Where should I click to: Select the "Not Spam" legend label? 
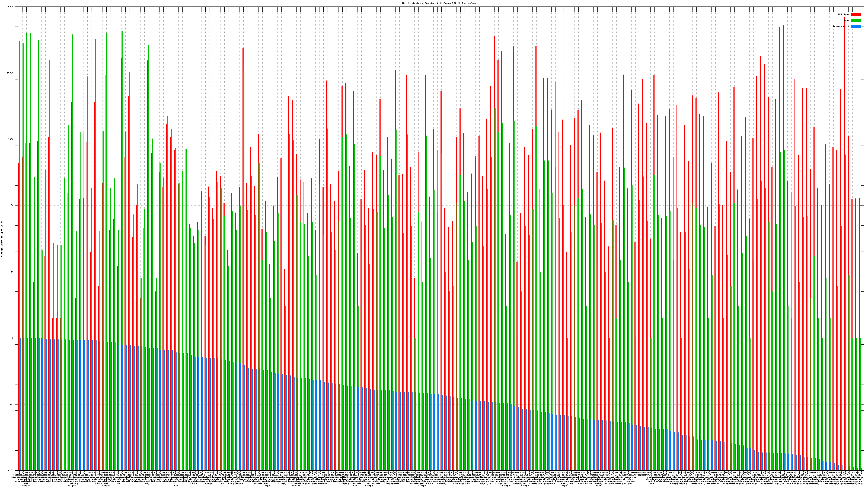point(844,14)
